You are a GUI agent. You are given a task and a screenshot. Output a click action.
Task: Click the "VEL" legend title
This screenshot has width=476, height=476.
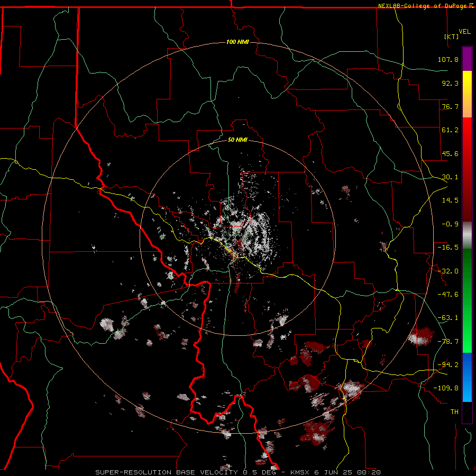coord(465,32)
